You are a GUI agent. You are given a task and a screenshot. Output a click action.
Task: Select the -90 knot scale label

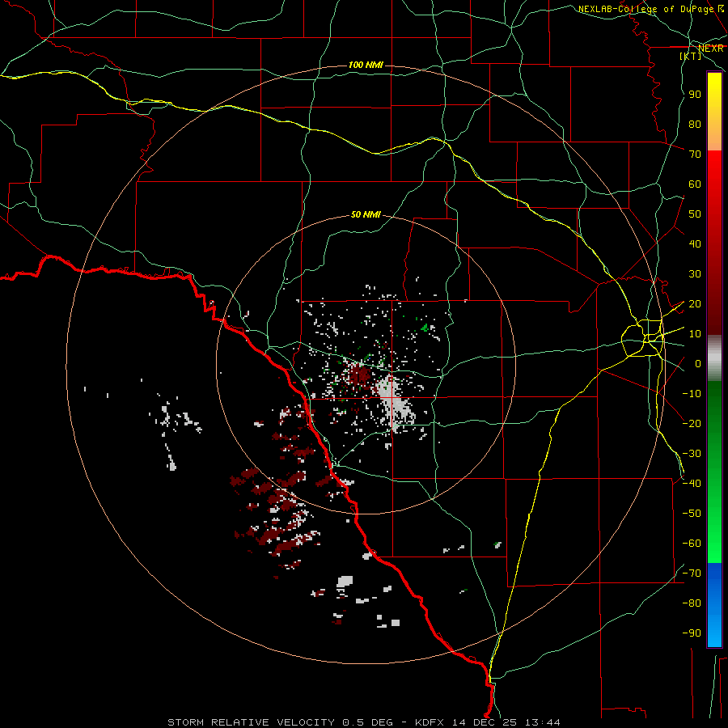(x=692, y=633)
